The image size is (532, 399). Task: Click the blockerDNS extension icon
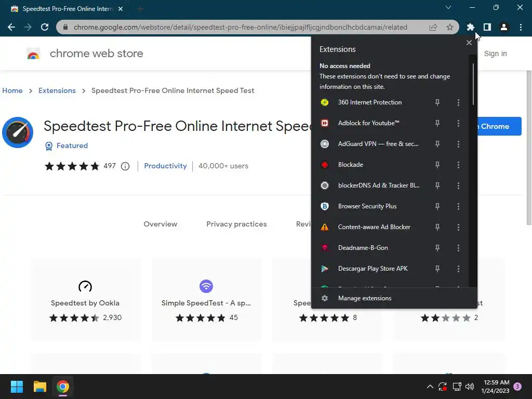pyautogui.click(x=325, y=185)
